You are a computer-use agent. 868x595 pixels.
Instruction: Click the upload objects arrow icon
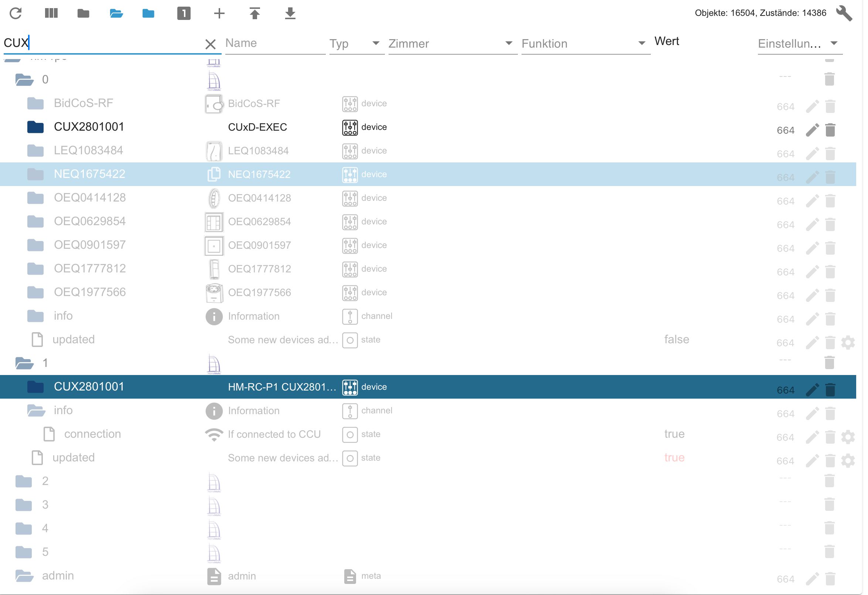(255, 13)
